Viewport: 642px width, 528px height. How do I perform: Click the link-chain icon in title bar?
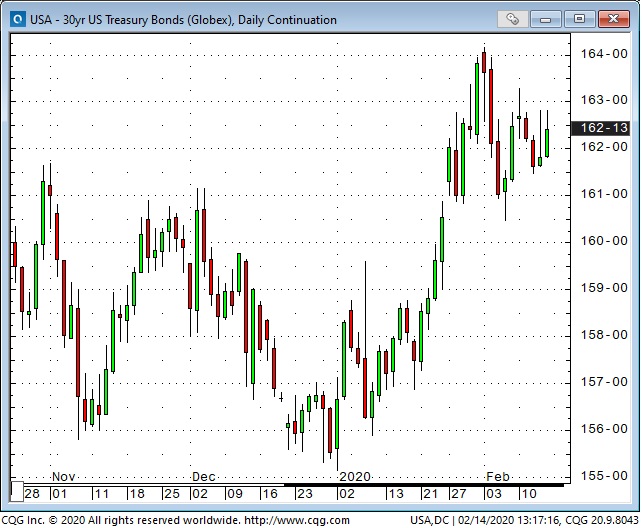(513, 19)
